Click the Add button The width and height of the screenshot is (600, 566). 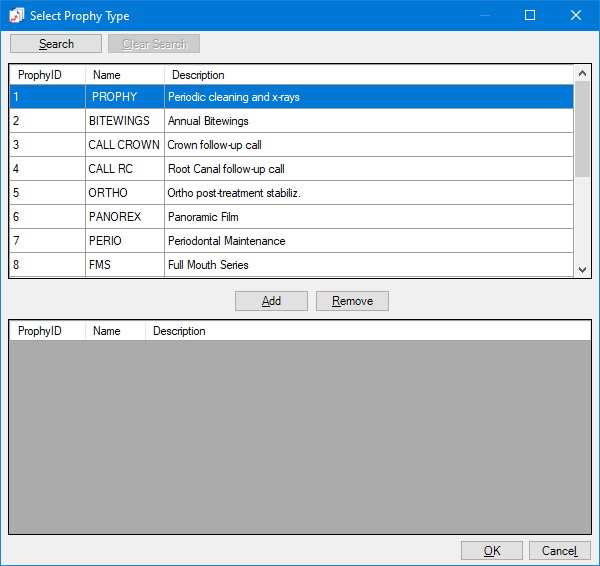coord(271,301)
